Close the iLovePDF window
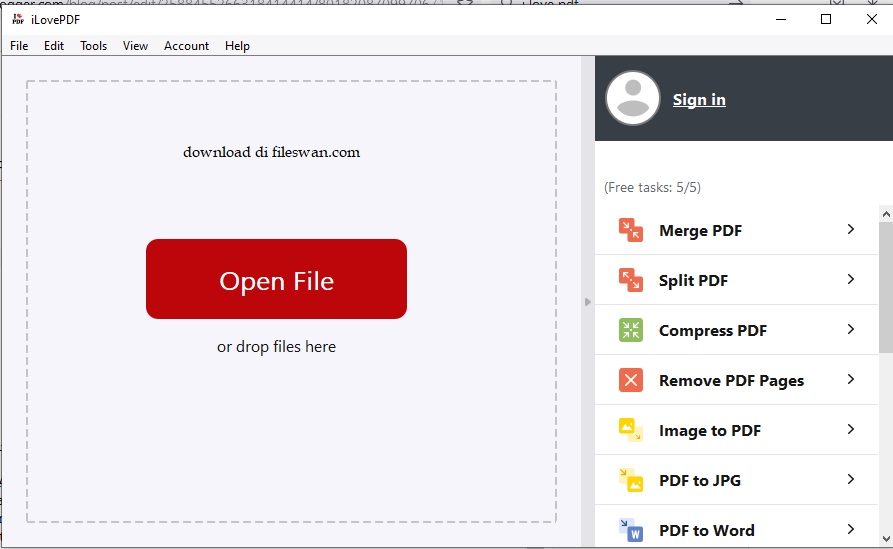 (871, 19)
